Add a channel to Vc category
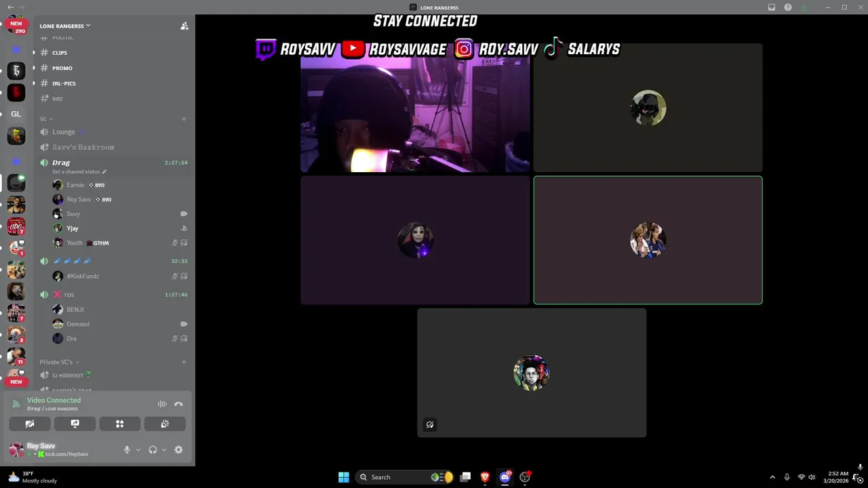The height and width of the screenshot is (488, 868). pyautogui.click(x=184, y=119)
